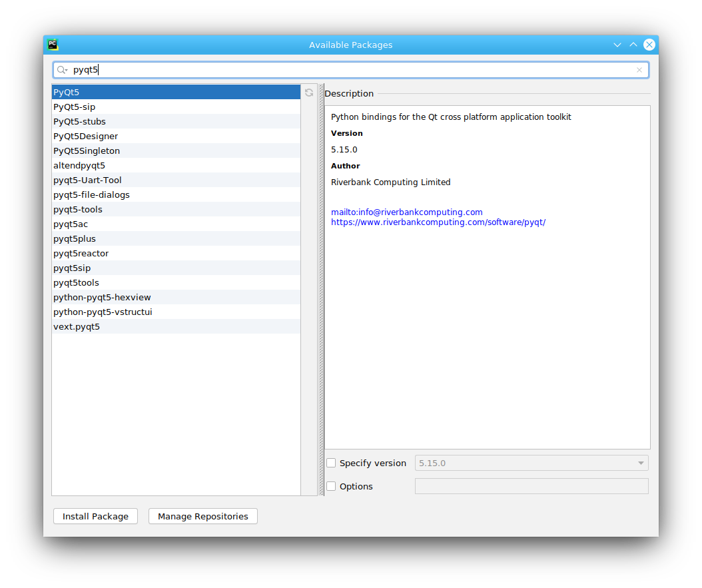The width and height of the screenshot is (702, 588).
Task: Click inside the Options text field
Action: (x=531, y=486)
